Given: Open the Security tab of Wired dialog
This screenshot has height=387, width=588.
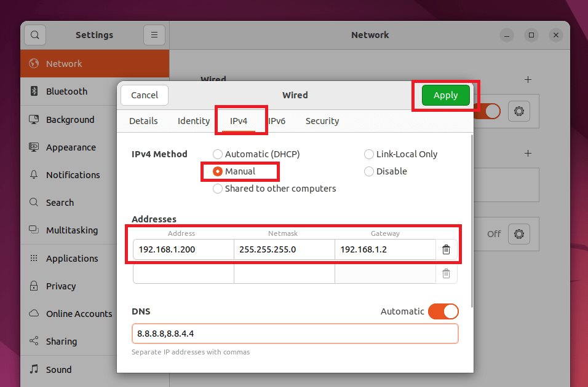Looking at the screenshot, I should 322,121.
